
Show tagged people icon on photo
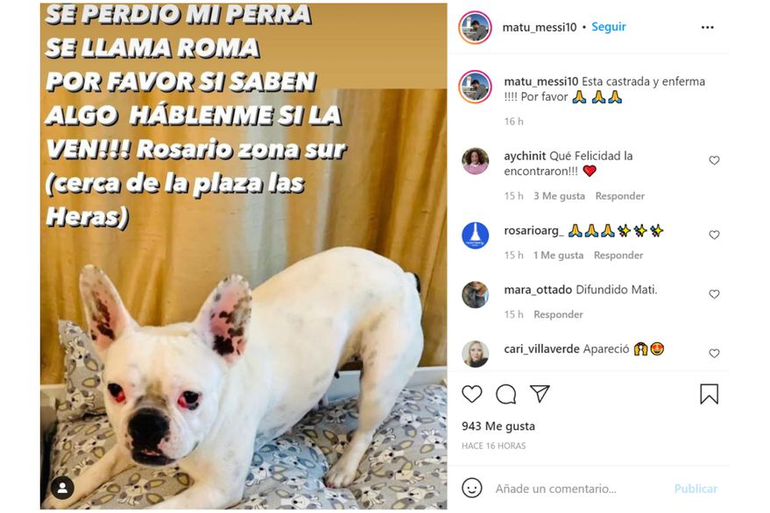pyautogui.click(x=62, y=487)
